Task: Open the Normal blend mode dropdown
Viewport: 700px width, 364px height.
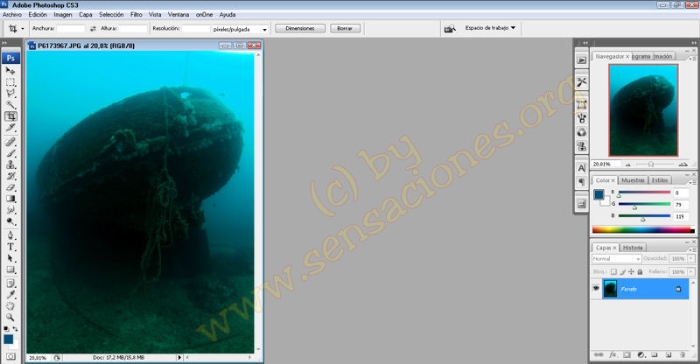Action: click(x=617, y=259)
